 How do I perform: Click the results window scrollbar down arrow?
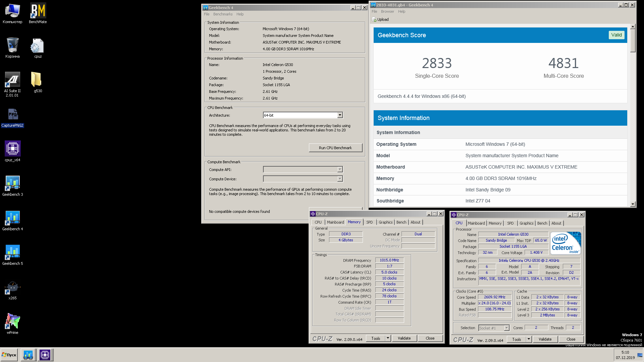coord(633,204)
